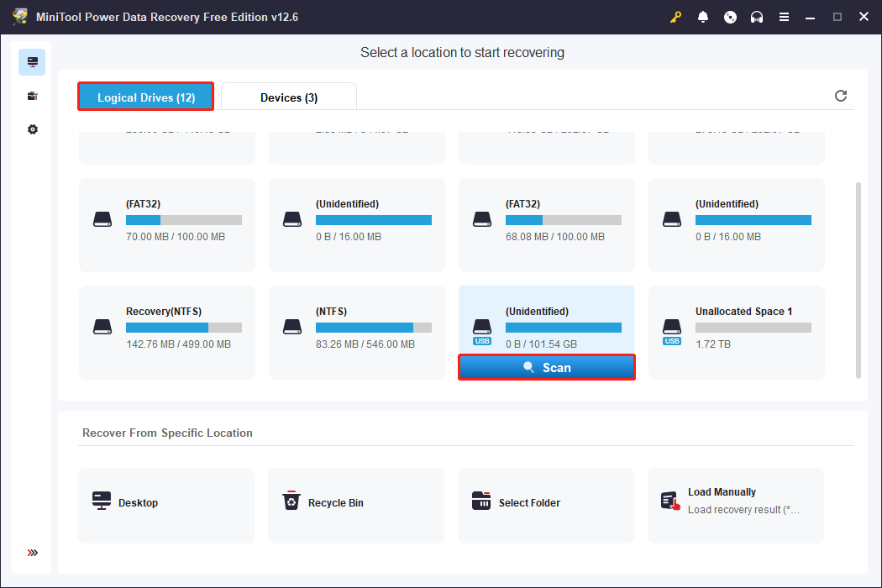This screenshot has height=588, width=882.
Task: Open the notifications bell icon
Action: (703, 17)
